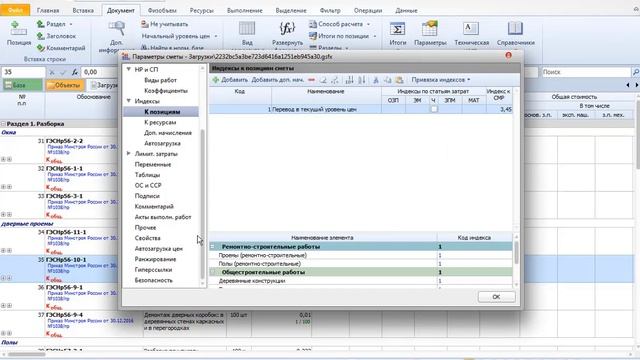Collapse Ремонтно-строительные работы group
Image resolution: width=640 pixels, height=360 pixels.
pos(212,247)
